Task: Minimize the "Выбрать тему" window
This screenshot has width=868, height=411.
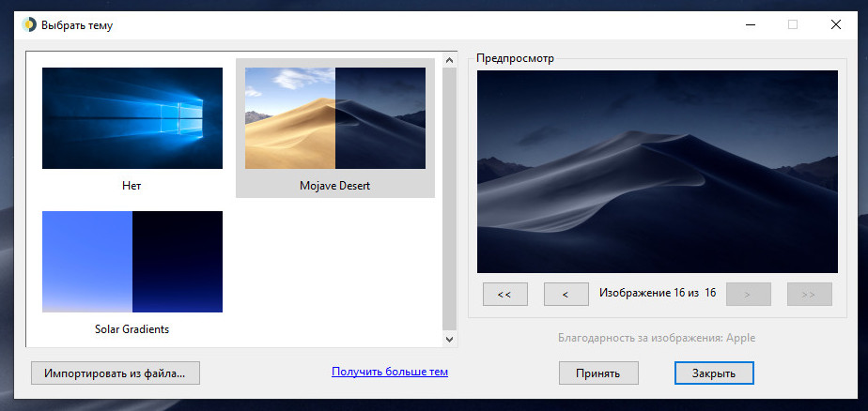Action: tap(750, 25)
